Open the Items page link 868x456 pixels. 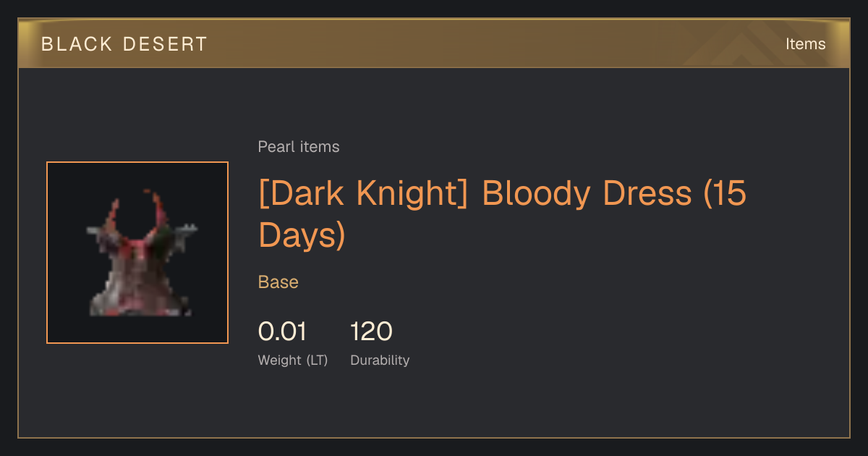[x=805, y=44]
